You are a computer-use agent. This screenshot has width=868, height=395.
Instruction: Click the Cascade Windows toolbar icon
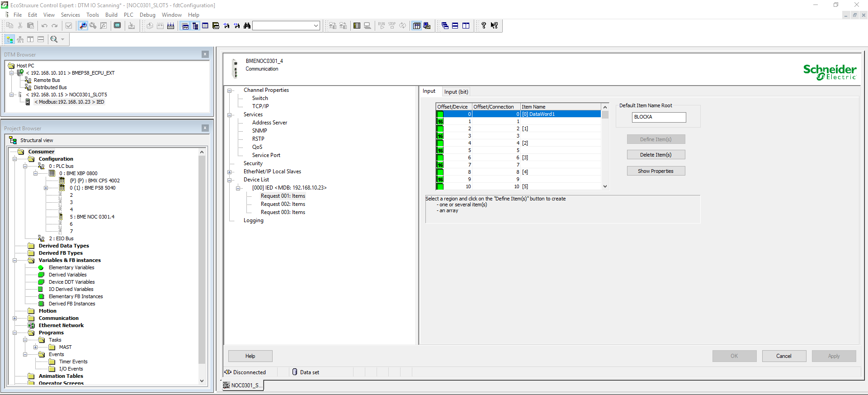click(x=445, y=26)
